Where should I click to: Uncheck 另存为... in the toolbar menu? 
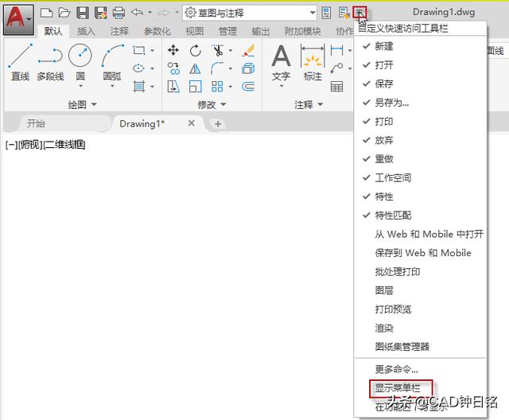(x=421, y=103)
